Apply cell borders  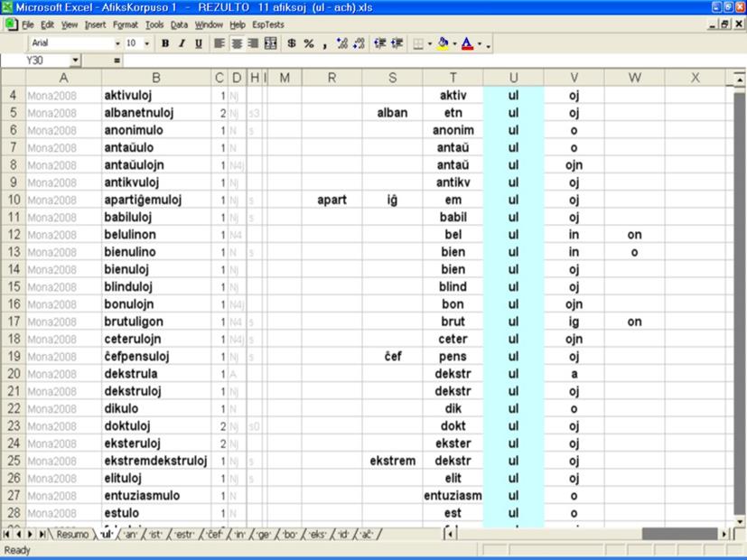[x=418, y=44]
